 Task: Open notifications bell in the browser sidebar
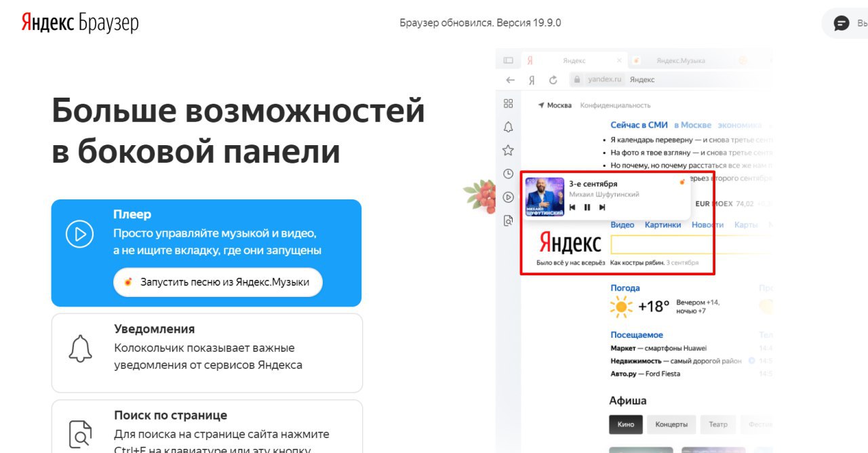point(508,127)
